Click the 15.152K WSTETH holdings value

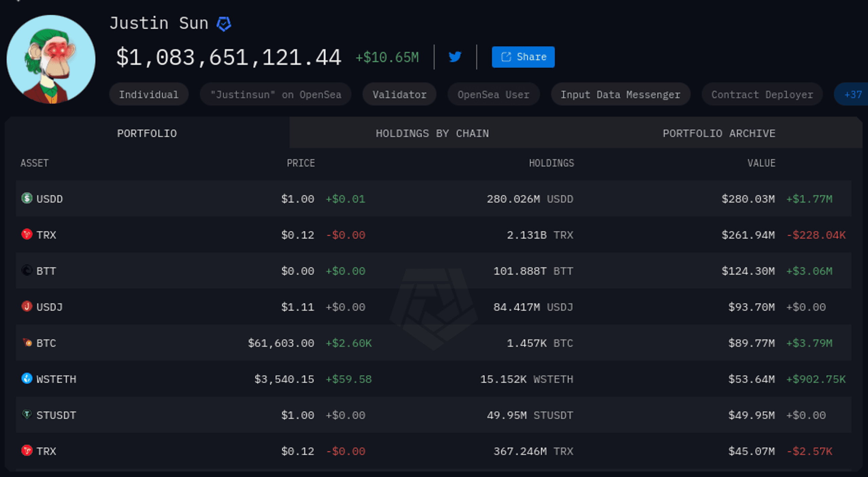(x=527, y=379)
